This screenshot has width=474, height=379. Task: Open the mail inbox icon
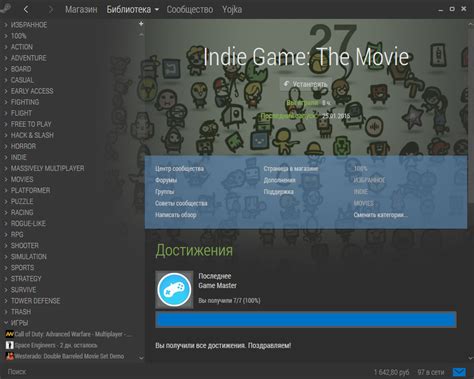tap(459, 372)
